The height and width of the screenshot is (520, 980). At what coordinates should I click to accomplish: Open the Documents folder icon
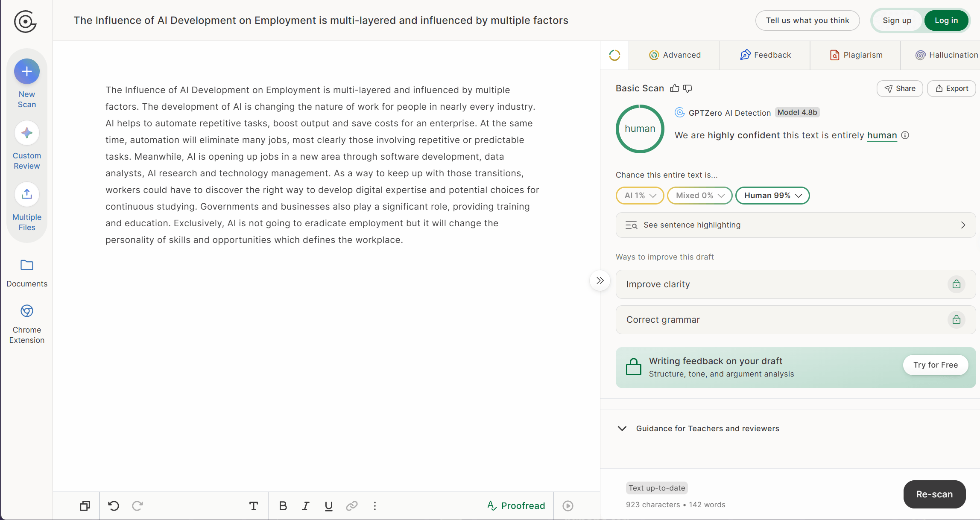pyautogui.click(x=27, y=265)
